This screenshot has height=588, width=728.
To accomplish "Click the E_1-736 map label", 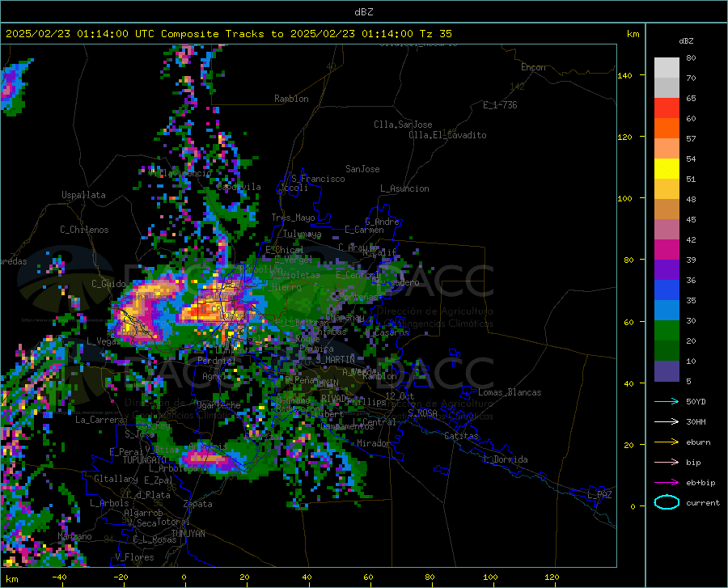I will point(500,105).
